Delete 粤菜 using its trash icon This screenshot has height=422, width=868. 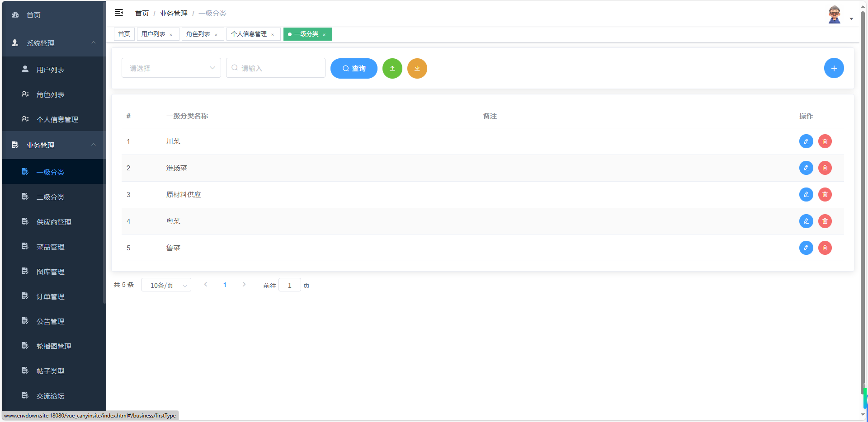point(825,221)
